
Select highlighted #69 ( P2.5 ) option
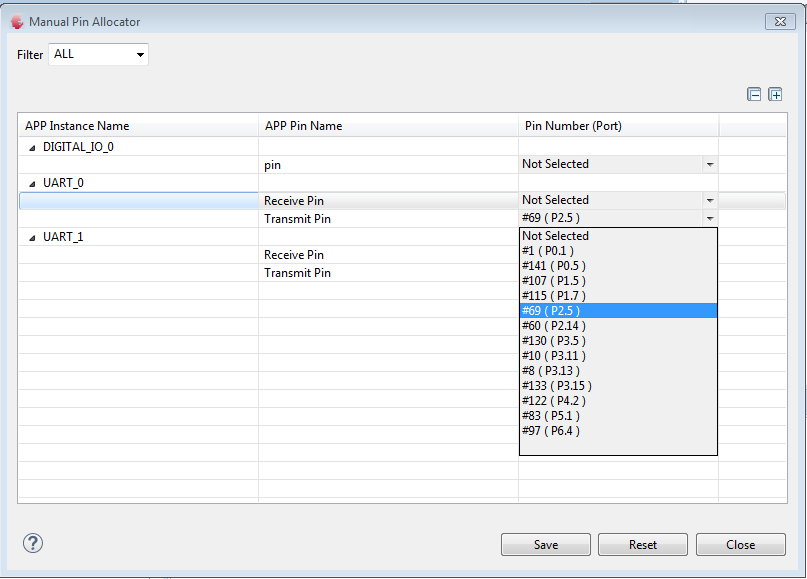pos(618,310)
